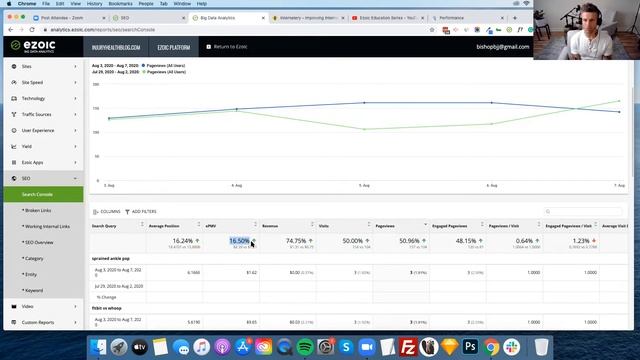Viewport: 640px width, 360px height.
Task: Open the EZOIC PLATFORM header tab
Action: (174, 47)
